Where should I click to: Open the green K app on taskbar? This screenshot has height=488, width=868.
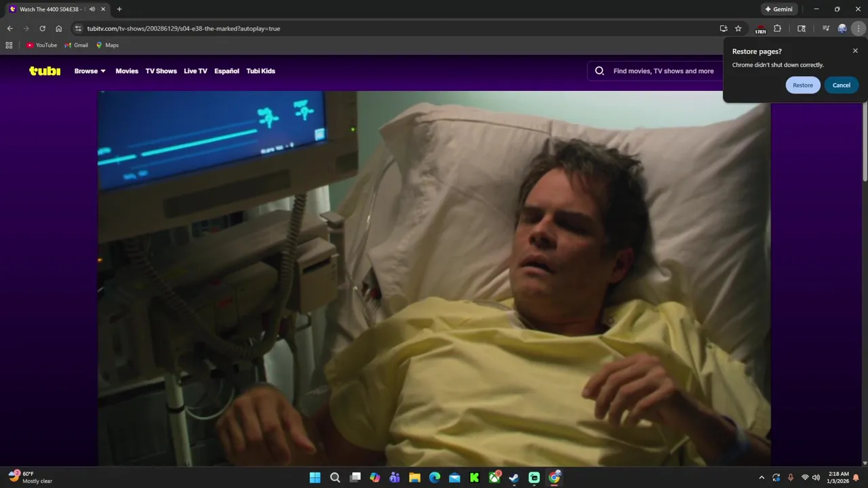[x=475, y=478]
